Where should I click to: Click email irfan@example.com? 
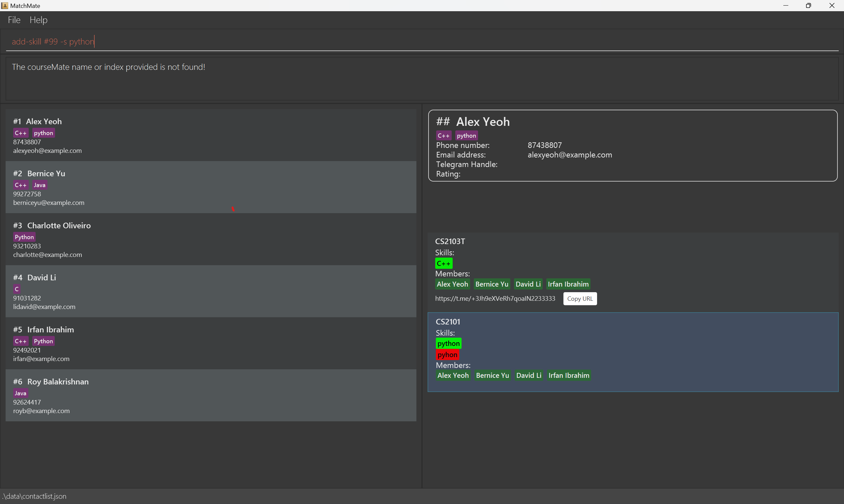(x=41, y=359)
